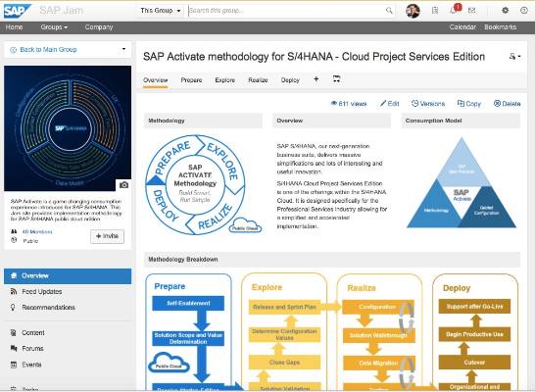Image resolution: width=535 pixels, height=392 pixels.
Task: Open the group actions dropdown beside title
Action: click(x=514, y=56)
